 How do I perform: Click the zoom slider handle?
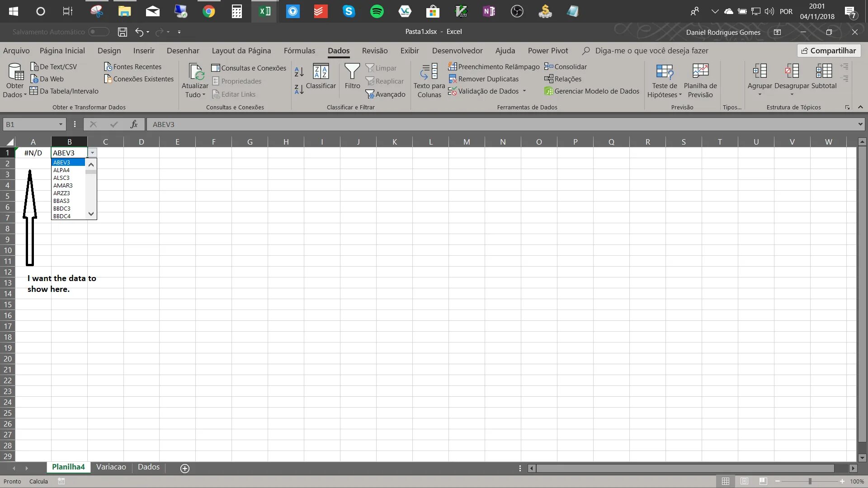(x=810, y=481)
